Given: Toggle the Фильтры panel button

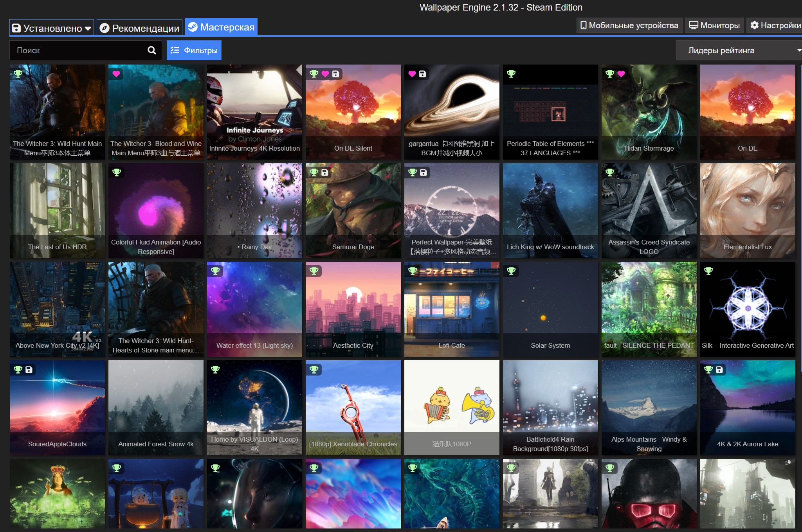Looking at the screenshot, I should coord(194,50).
